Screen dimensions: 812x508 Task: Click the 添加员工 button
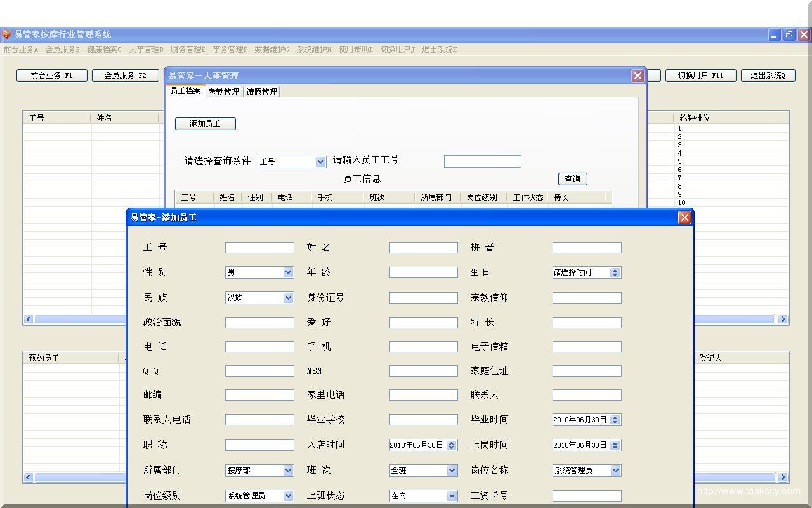[x=205, y=123]
